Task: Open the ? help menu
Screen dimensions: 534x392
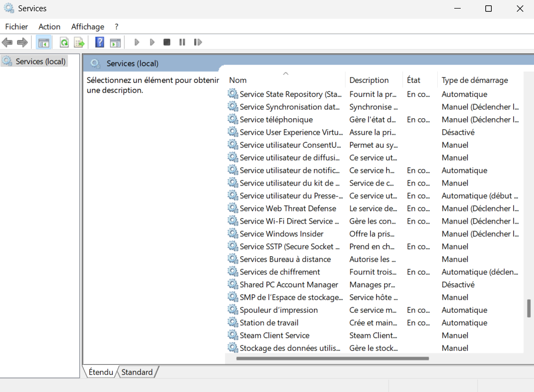Action: tap(117, 27)
